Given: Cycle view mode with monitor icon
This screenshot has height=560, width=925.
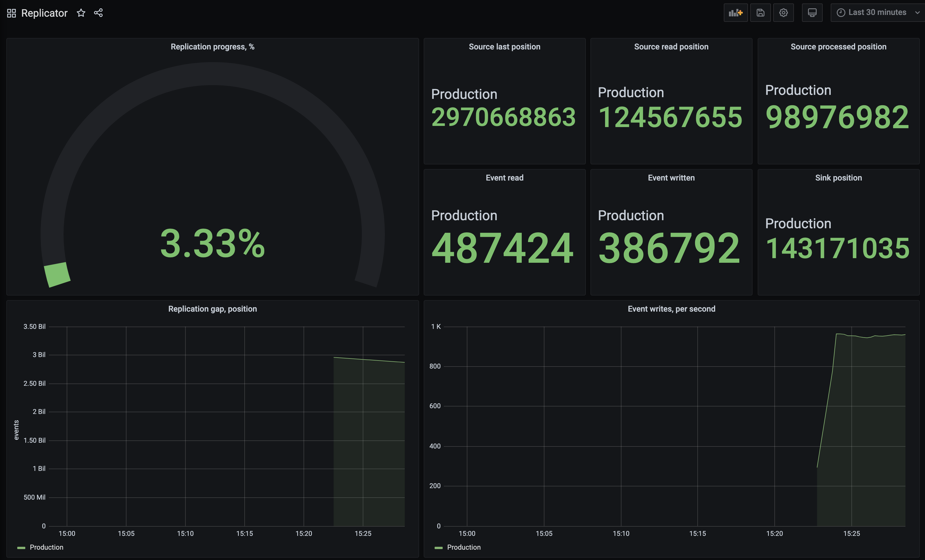Looking at the screenshot, I should point(812,13).
